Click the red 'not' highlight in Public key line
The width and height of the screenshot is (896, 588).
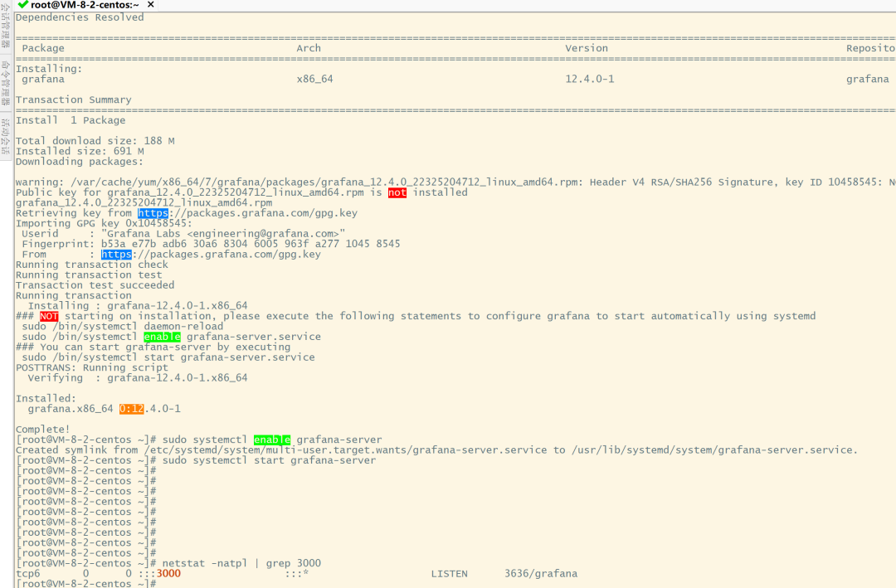coord(397,192)
